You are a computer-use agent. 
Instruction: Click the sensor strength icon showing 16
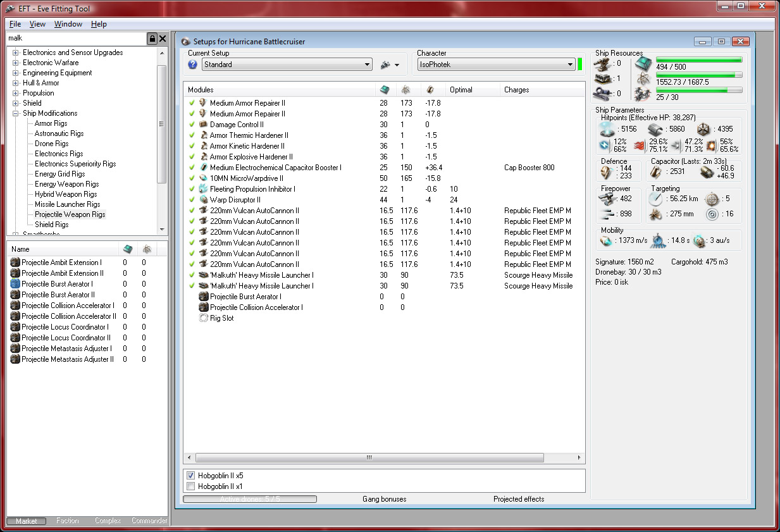point(712,214)
